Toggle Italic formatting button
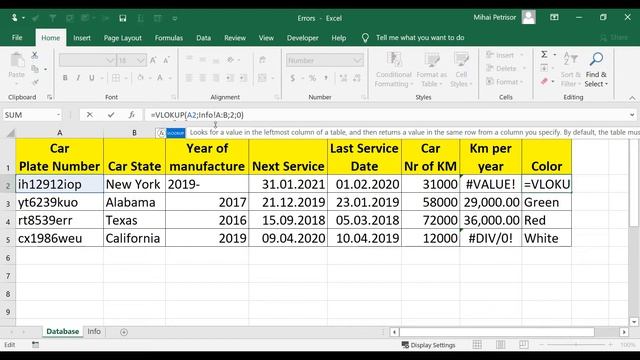 click(x=78, y=78)
